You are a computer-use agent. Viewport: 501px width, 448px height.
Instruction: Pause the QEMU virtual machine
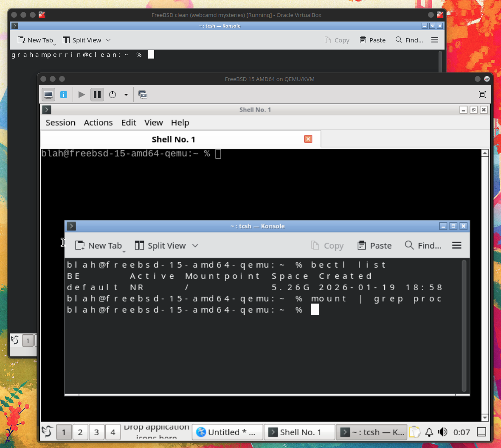point(97,95)
